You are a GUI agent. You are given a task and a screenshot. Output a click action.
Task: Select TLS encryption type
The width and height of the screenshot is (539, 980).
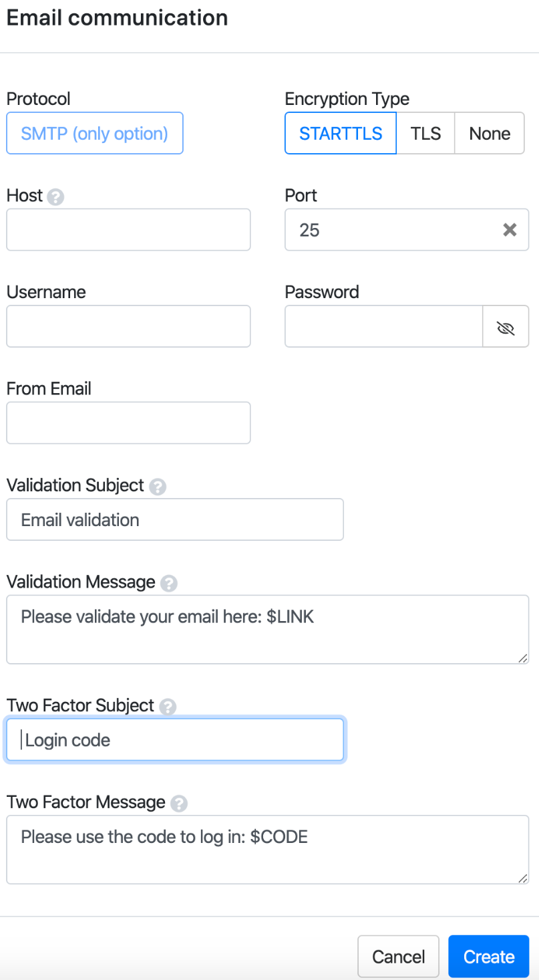425,133
